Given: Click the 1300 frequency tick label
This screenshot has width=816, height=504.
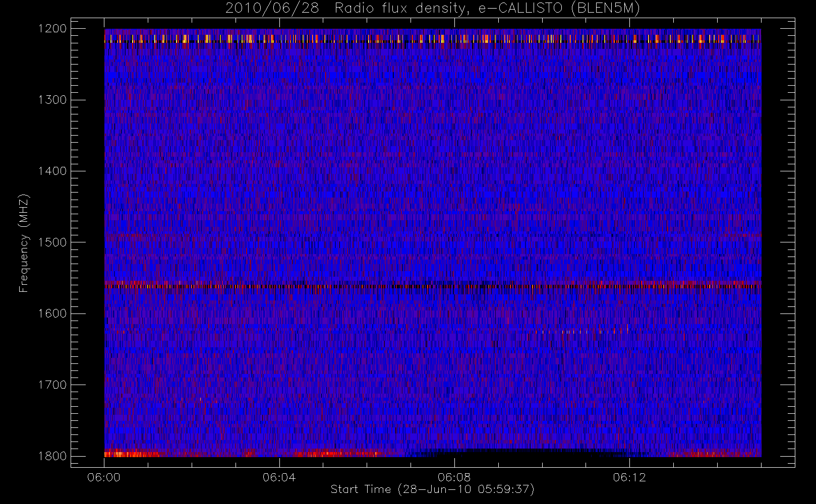Looking at the screenshot, I should pos(53,100).
